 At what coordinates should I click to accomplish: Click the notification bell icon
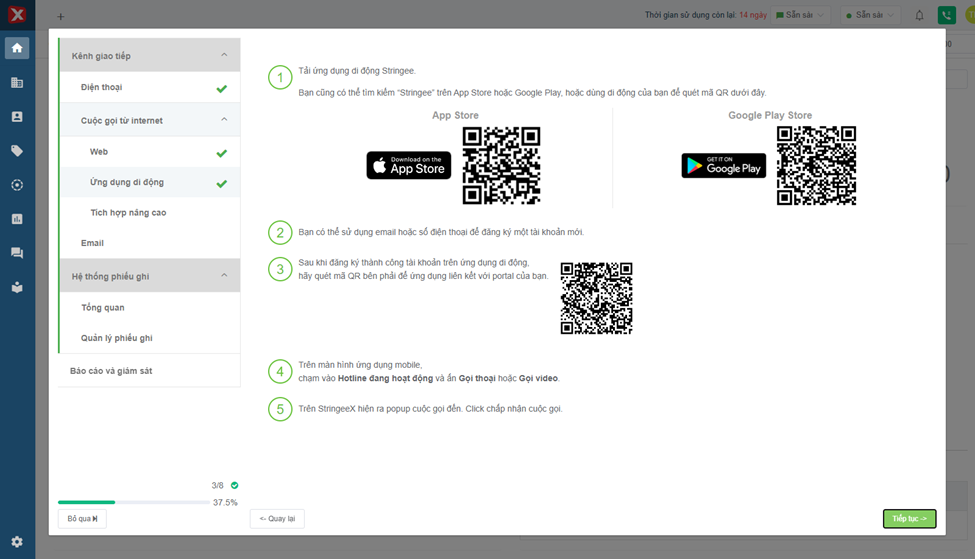coord(919,15)
